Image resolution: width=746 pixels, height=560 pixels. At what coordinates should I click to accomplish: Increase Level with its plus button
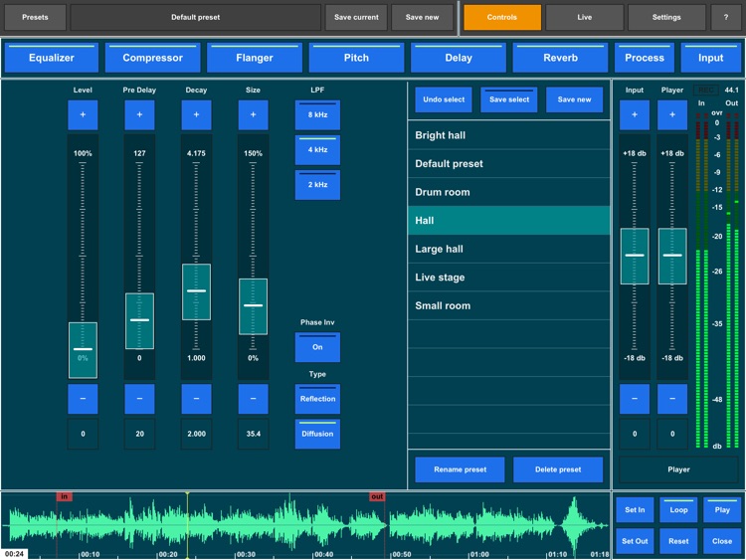coord(83,114)
